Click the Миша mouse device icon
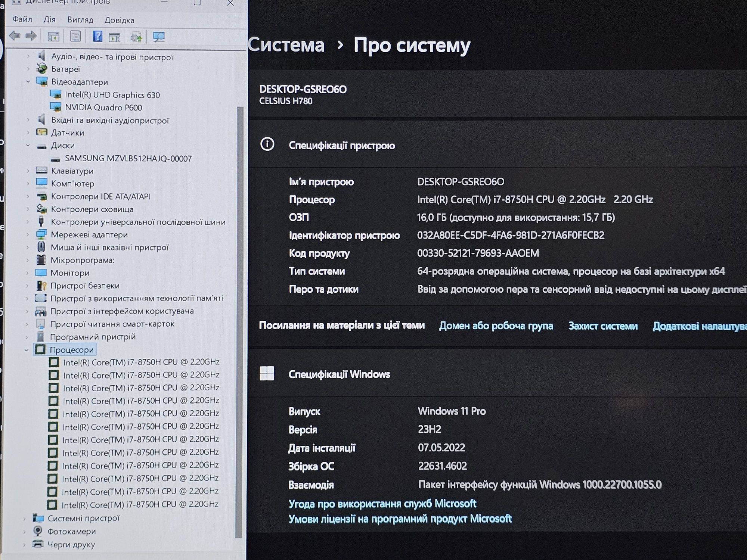The image size is (747, 560). coord(41,247)
